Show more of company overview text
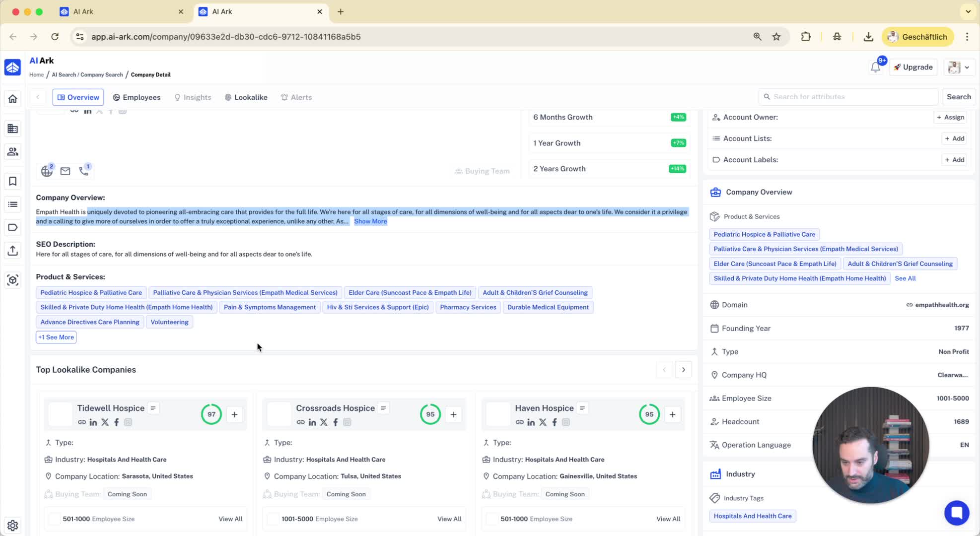 370,221
